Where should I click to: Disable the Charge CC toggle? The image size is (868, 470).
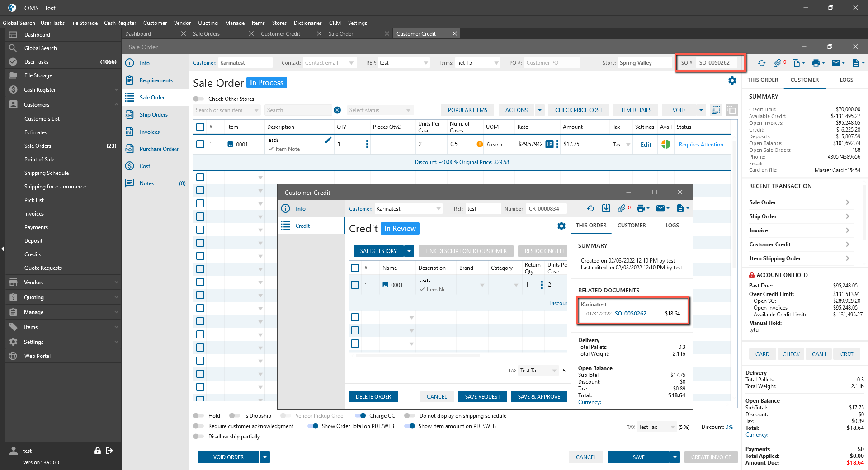click(360, 416)
